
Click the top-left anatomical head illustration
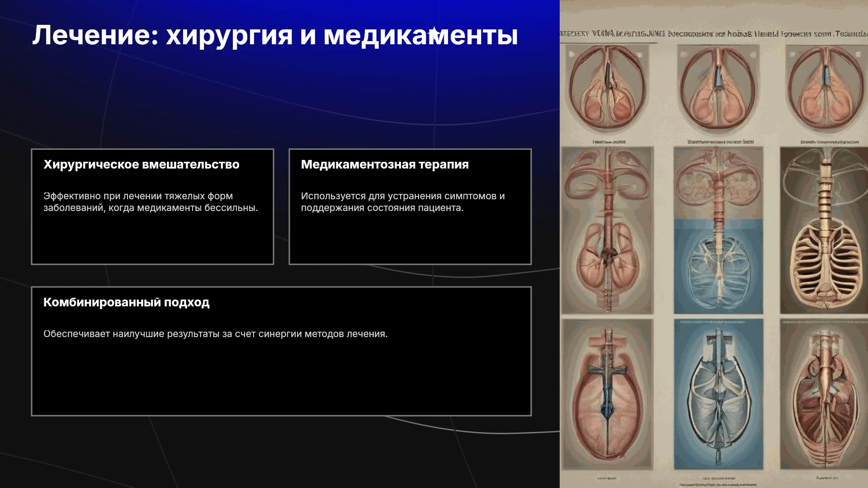607,89
